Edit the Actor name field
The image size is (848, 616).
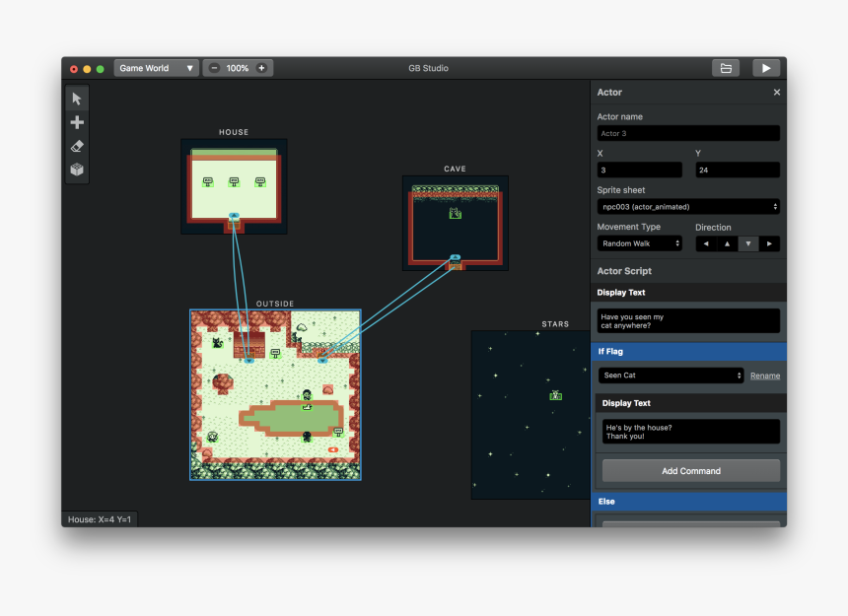point(688,133)
